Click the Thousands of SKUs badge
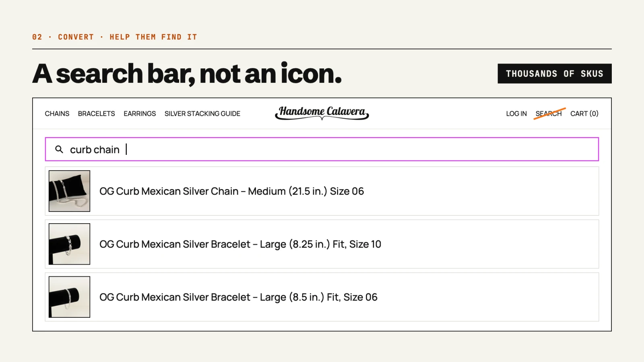644x362 pixels. 555,74
